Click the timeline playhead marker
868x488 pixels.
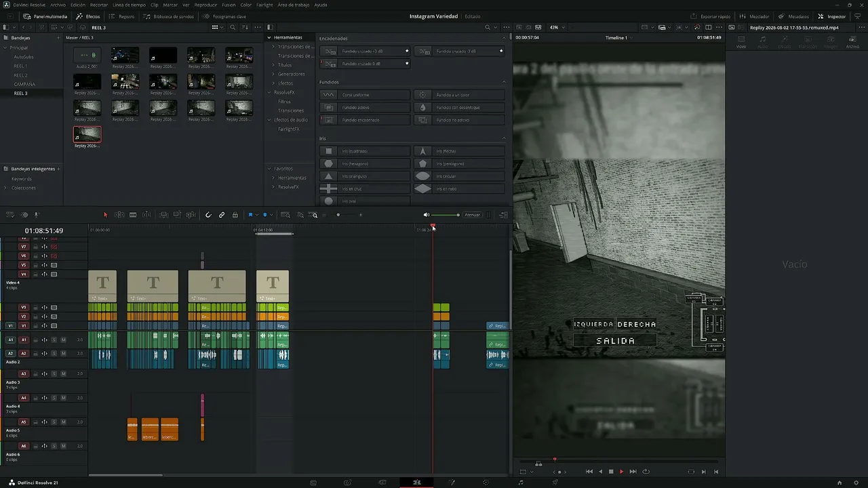point(433,227)
